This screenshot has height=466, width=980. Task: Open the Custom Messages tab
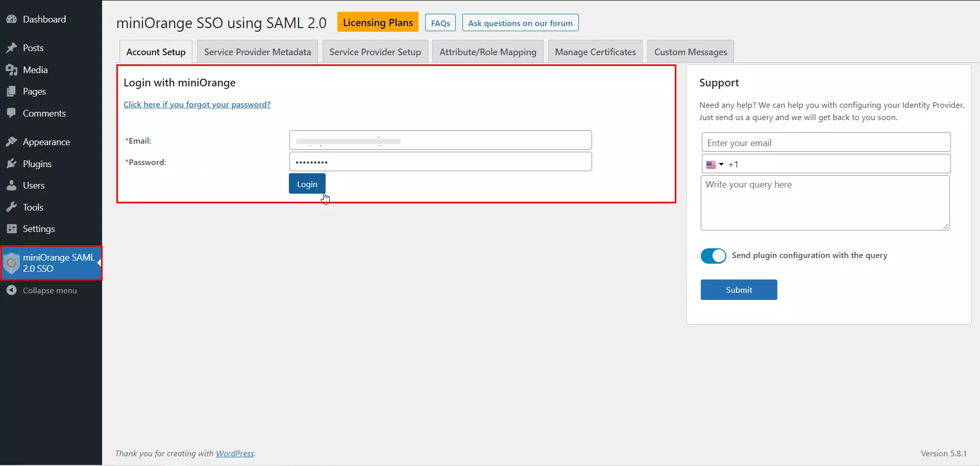(x=691, y=52)
